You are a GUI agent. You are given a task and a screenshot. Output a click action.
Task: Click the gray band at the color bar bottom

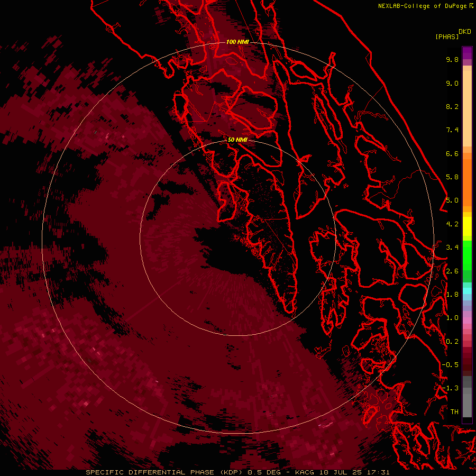tap(467, 397)
